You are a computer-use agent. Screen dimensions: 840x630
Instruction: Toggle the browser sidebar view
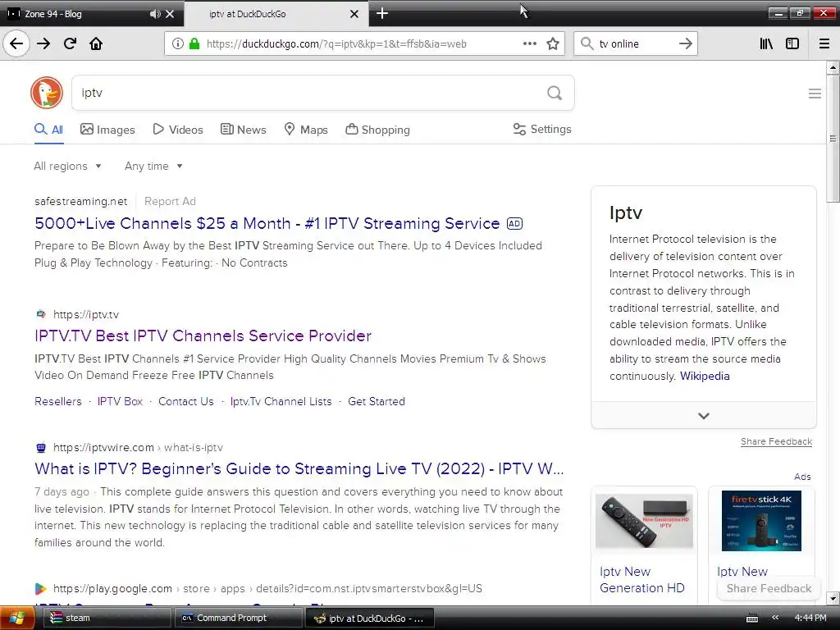click(792, 43)
